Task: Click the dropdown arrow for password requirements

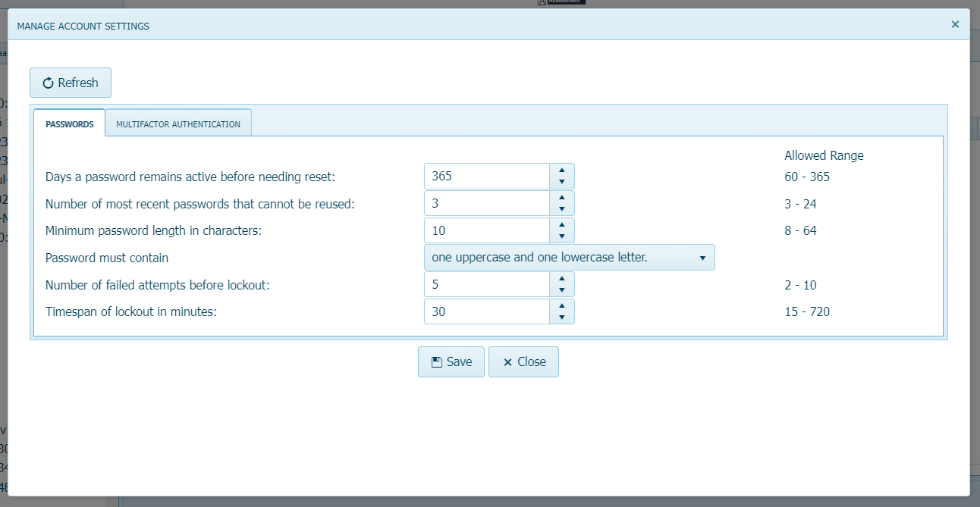Action: click(702, 257)
